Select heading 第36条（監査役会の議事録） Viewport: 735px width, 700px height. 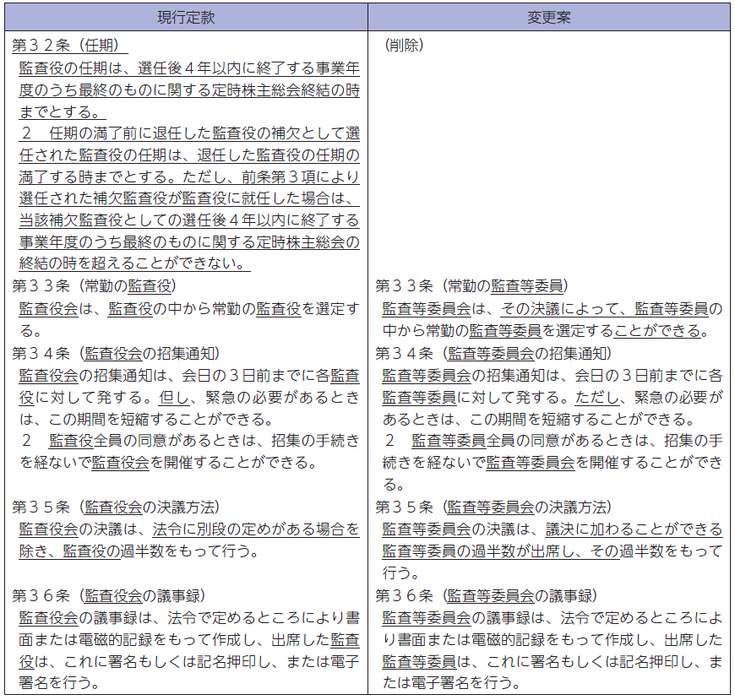pyautogui.click(x=109, y=596)
